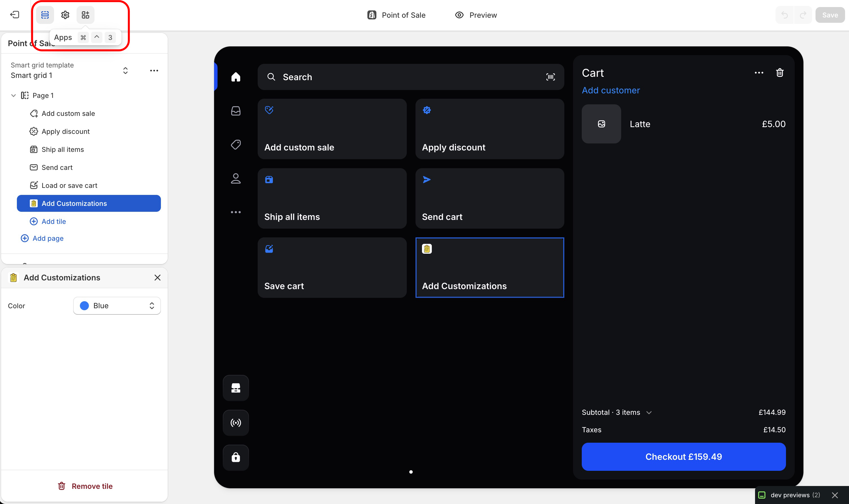Click the Search field in POS preview
Screen dimensions: 849x504
pyautogui.click(x=411, y=77)
